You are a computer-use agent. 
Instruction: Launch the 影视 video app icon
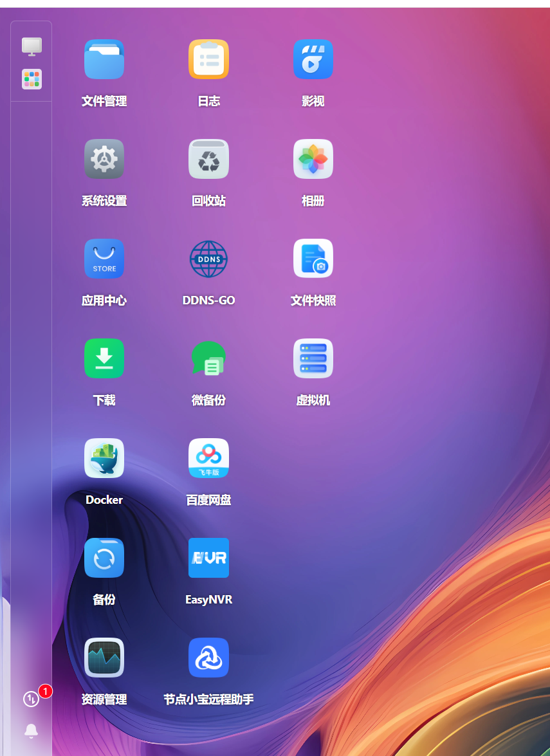point(313,59)
